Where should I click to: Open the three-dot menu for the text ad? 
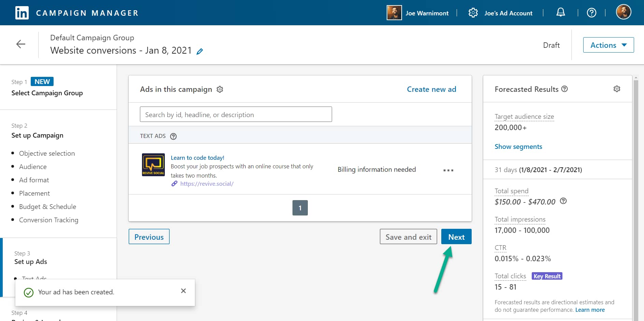click(448, 170)
